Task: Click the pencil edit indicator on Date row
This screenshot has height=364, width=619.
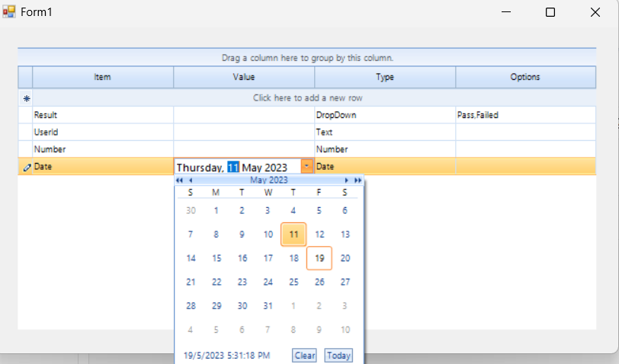Action: point(27,167)
